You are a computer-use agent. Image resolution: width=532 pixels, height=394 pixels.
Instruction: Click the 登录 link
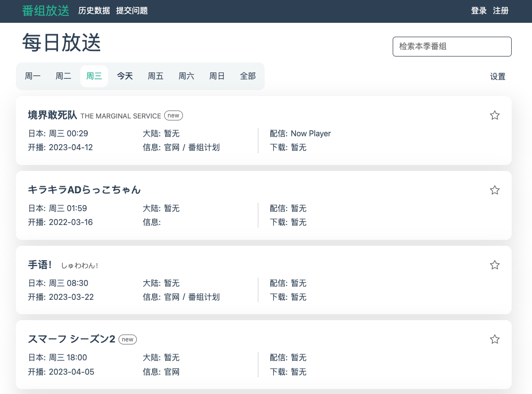coord(479,11)
